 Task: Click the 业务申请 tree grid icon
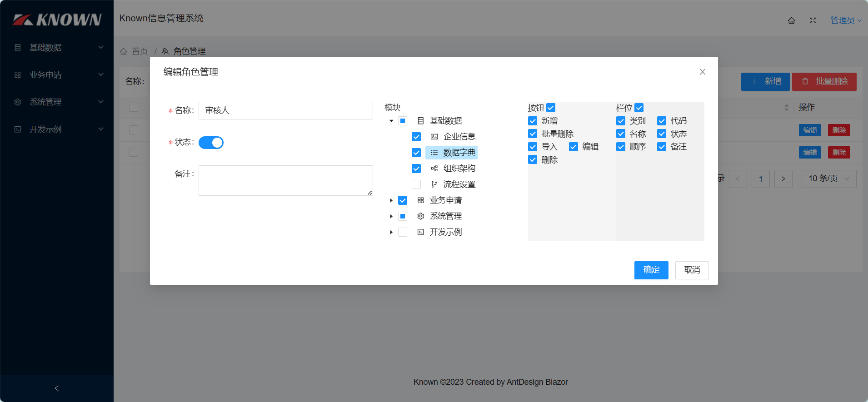tap(421, 200)
